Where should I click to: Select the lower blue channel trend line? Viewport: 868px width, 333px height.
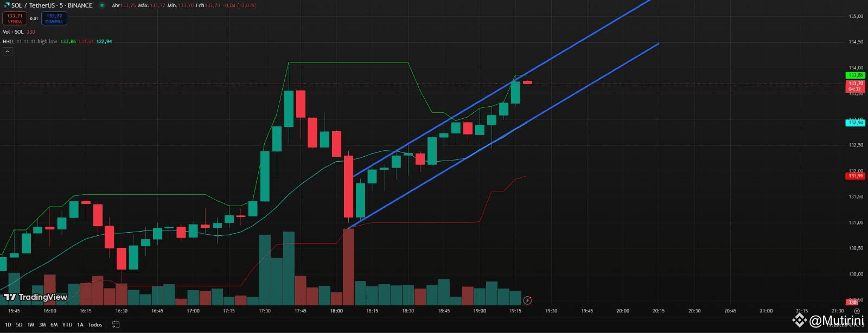[503, 136]
